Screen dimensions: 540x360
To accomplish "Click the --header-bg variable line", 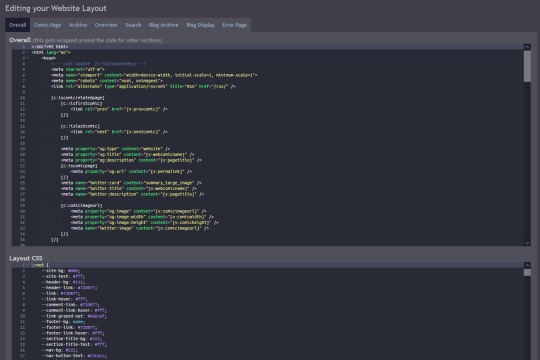I will click(x=63, y=282).
